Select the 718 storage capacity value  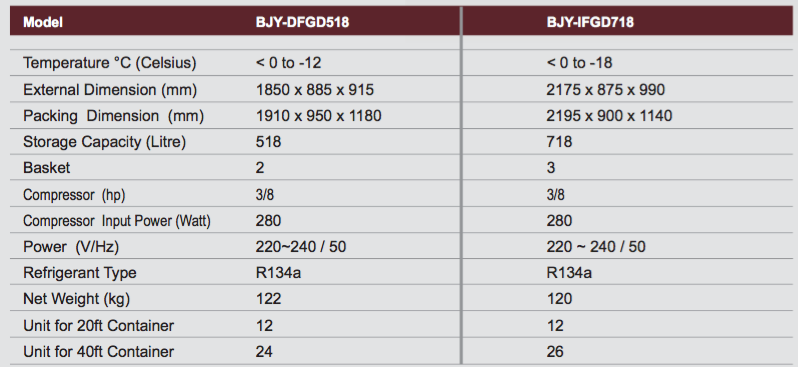[559, 142]
